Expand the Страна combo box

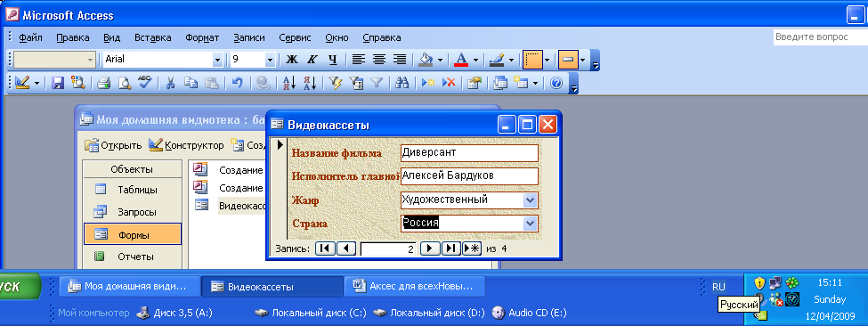tap(530, 223)
